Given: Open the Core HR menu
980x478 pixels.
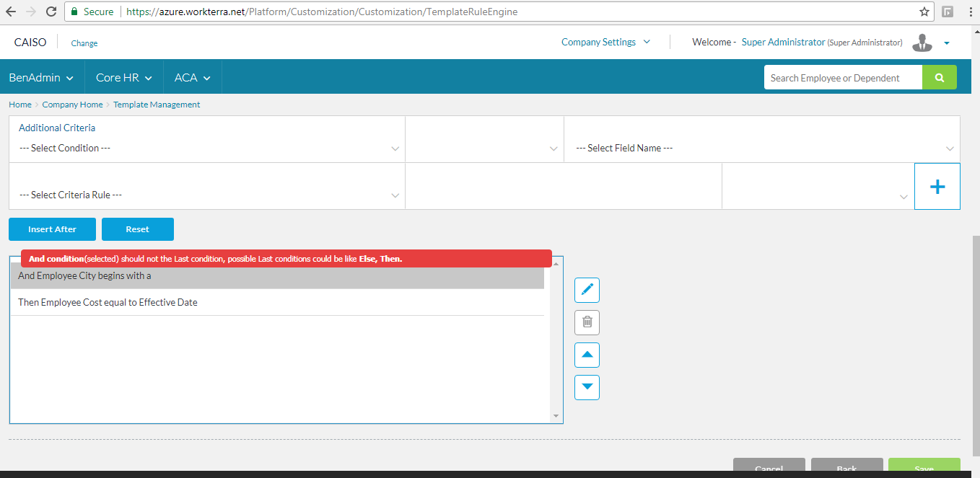Looking at the screenshot, I should coord(123,78).
